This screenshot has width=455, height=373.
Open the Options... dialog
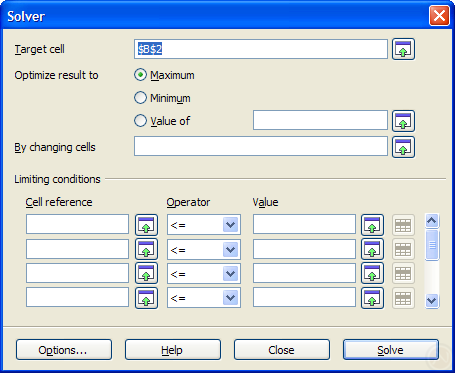pos(64,350)
